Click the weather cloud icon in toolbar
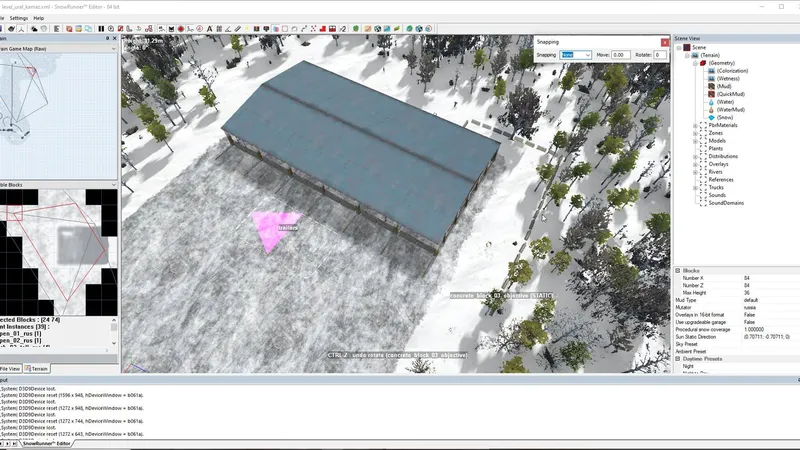The width and height of the screenshot is (800, 450). pos(34,29)
